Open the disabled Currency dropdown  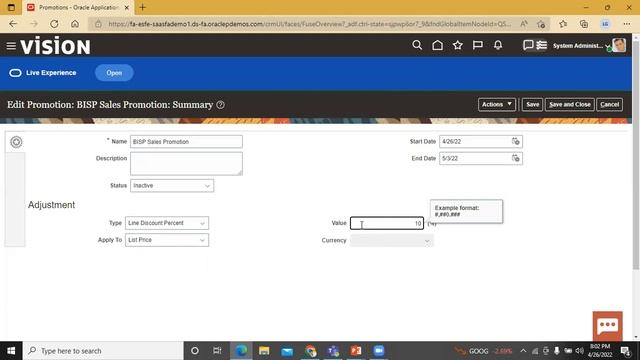pos(391,240)
